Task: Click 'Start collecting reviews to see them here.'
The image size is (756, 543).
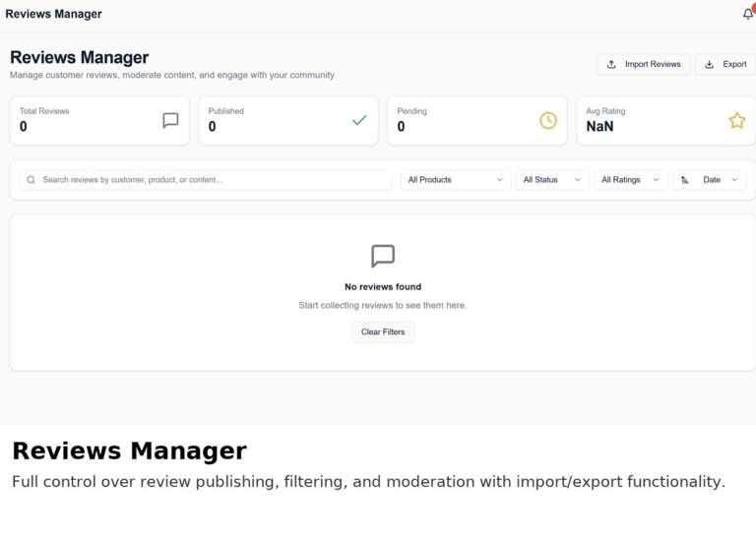Action: pyautogui.click(x=383, y=306)
